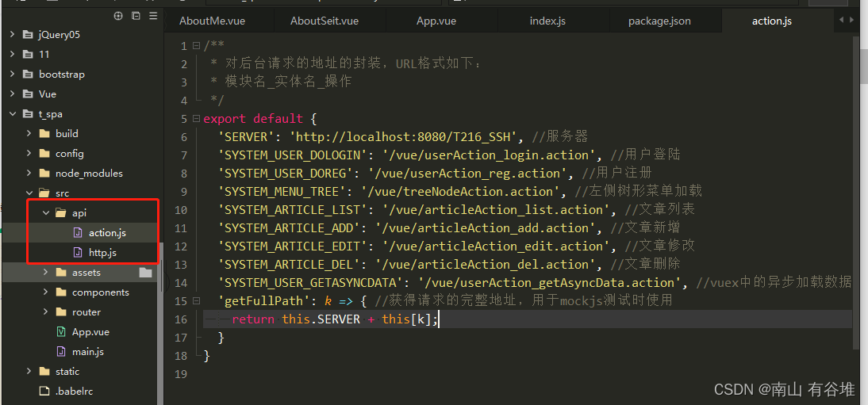The image size is (868, 405).
Task: Collapse the t_spa project chevron
Action: point(12,114)
